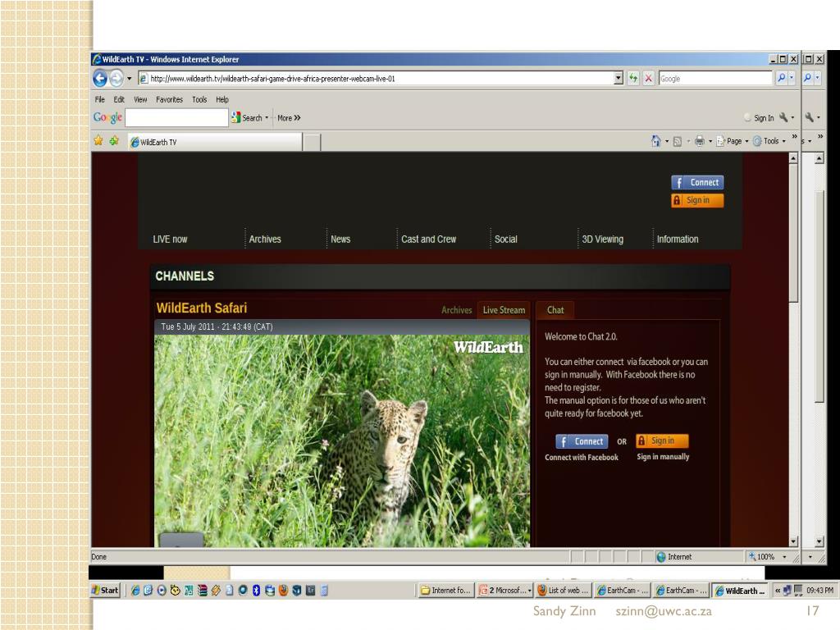Click the Google toolbar Search button

tap(249, 118)
